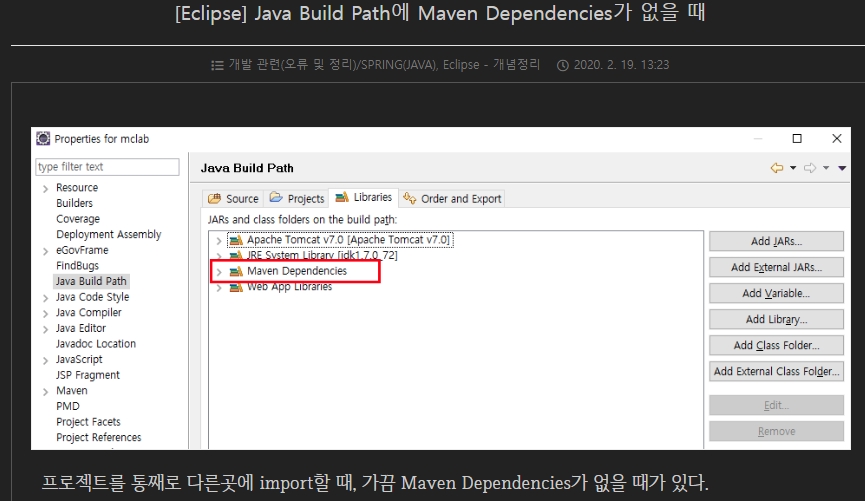Expand the Maven tree node

click(45, 392)
